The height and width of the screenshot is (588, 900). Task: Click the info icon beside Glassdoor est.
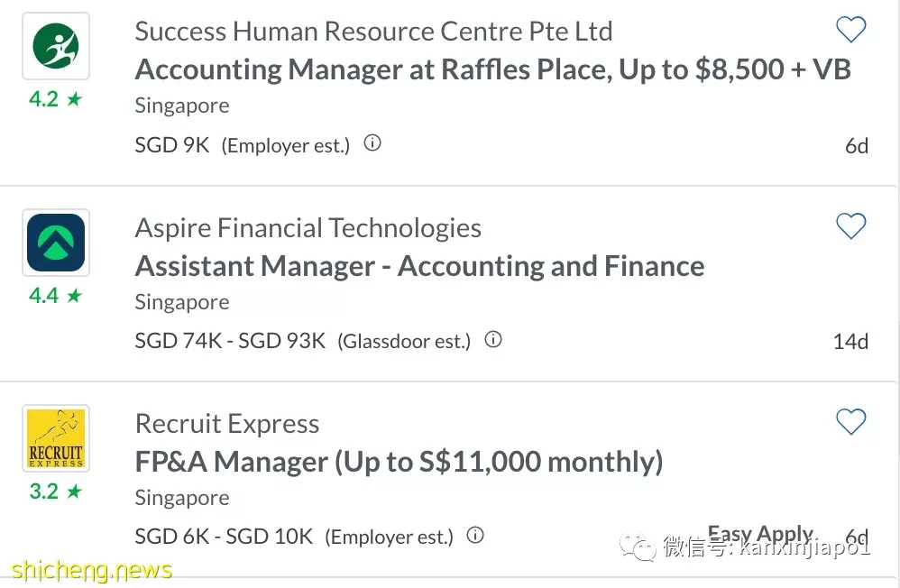click(493, 339)
